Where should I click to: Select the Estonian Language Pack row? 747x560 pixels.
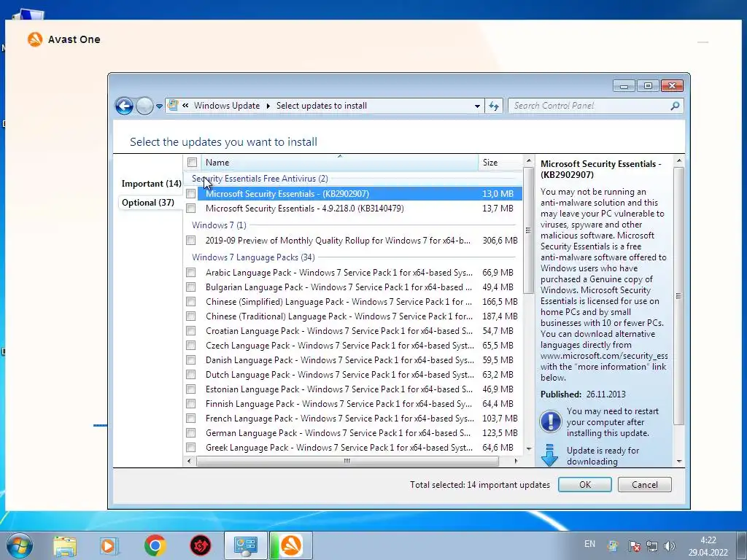click(x=352, y=389)
